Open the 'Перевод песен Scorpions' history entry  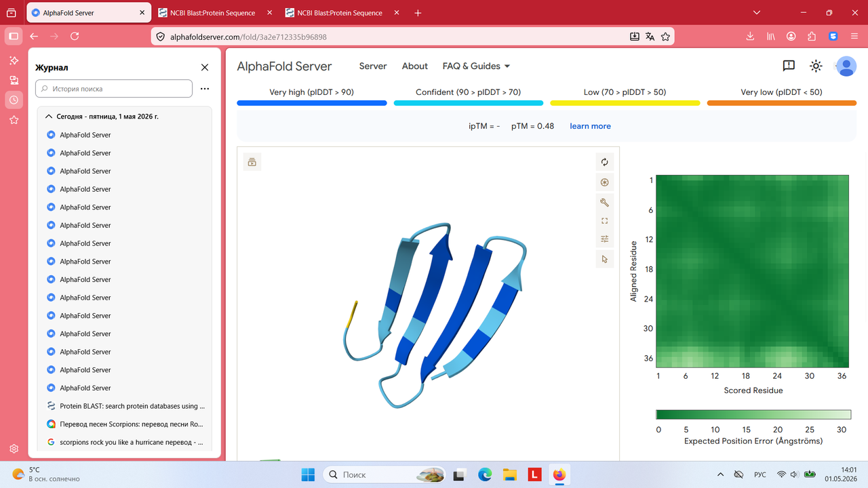[x=125, y=424]
